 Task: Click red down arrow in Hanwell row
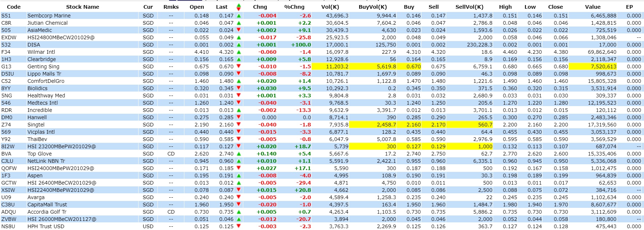pos(239,117)
